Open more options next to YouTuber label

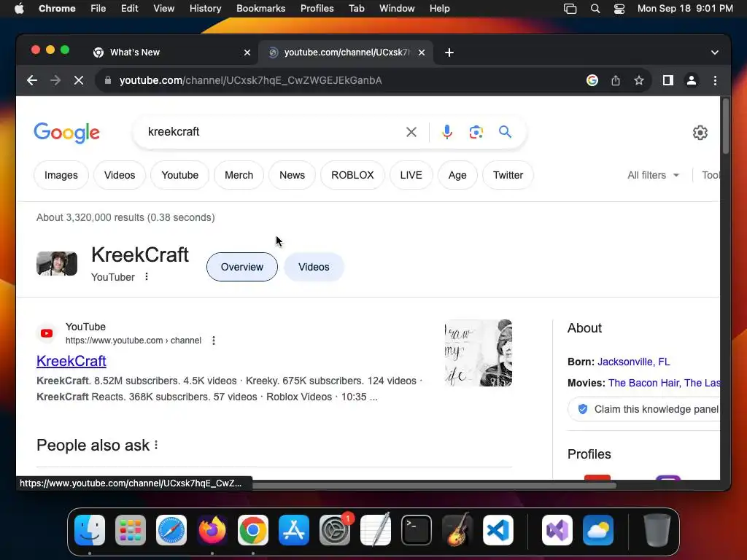146,276
